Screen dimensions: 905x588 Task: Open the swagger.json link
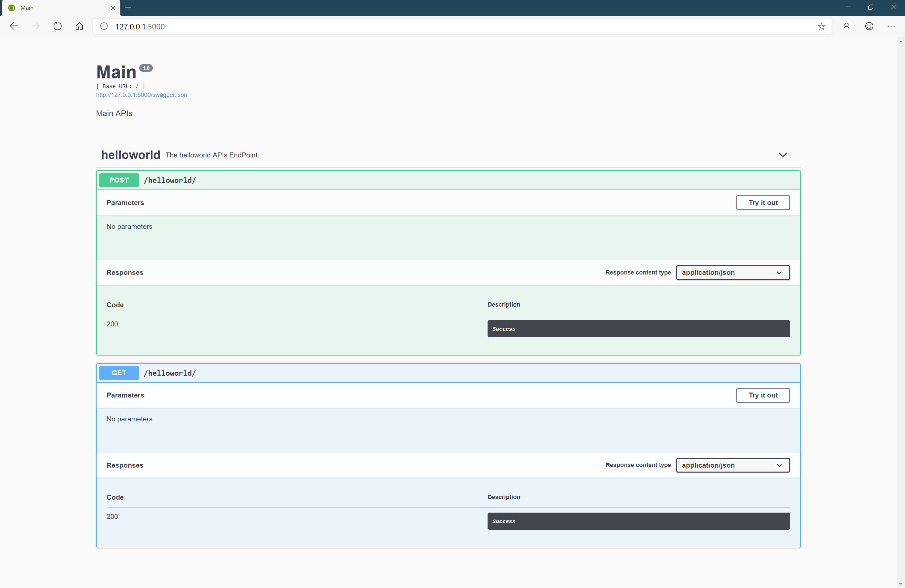click(x=141, y=95)
